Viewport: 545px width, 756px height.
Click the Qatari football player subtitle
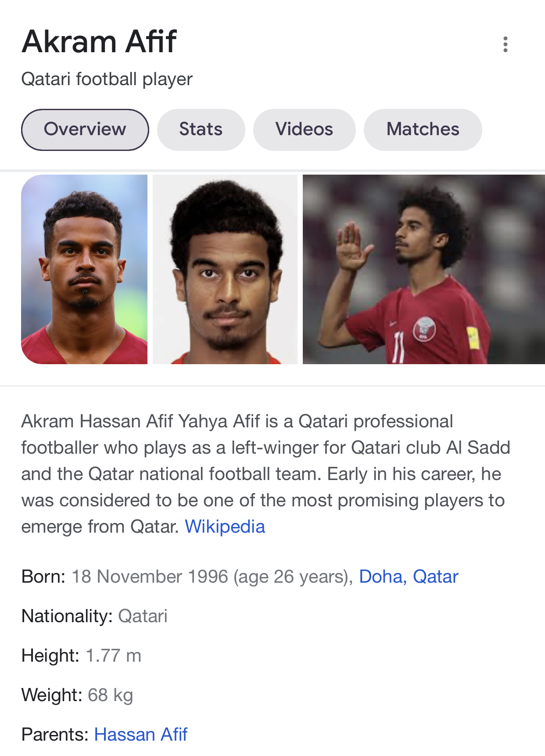(107, 79)
